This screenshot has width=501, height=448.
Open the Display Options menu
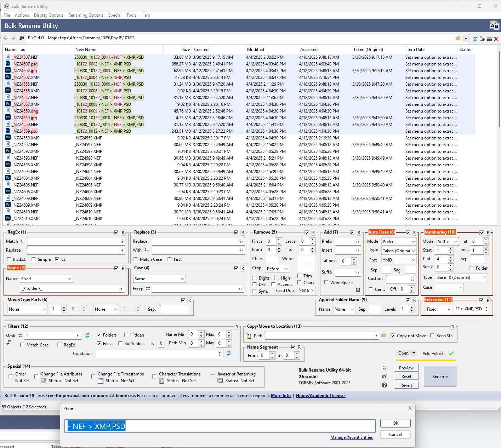coord(49,15)
